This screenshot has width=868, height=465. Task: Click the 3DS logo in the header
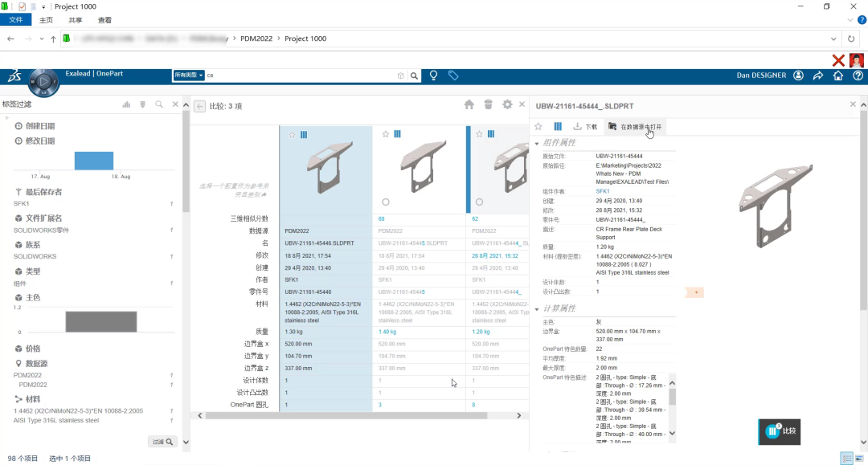click(x=14, y=75)
